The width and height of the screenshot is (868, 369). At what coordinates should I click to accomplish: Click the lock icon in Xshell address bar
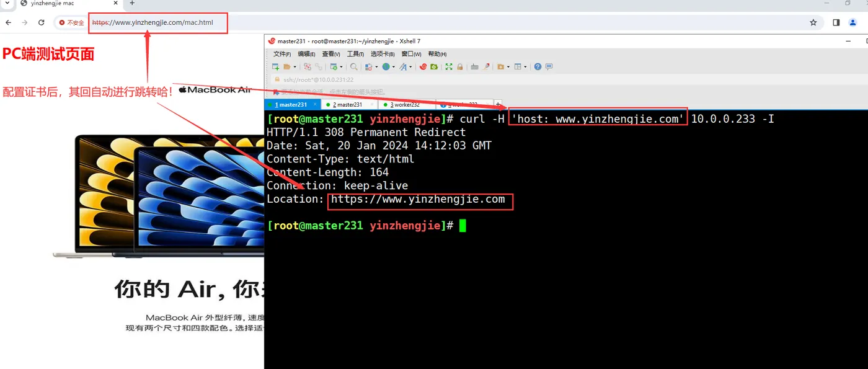[277, 79]
